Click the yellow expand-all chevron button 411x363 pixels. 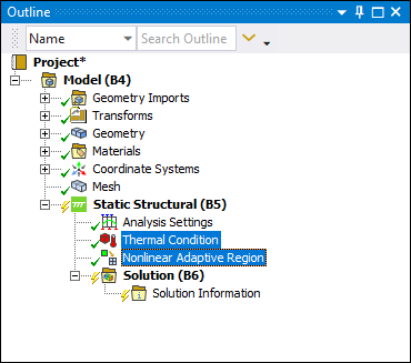249,38
